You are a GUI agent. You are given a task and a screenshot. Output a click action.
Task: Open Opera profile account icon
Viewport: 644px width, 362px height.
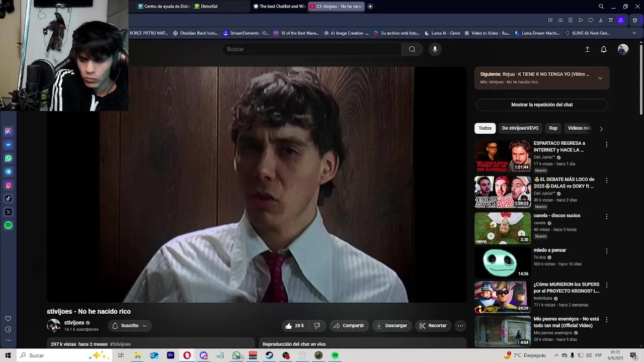(x=621, y=20)
